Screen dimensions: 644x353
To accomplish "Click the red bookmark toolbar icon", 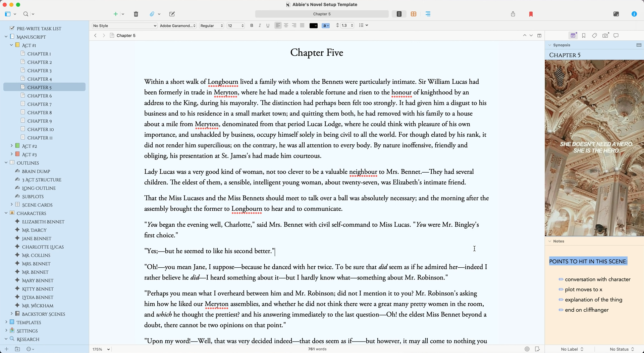I will point(531,14).
